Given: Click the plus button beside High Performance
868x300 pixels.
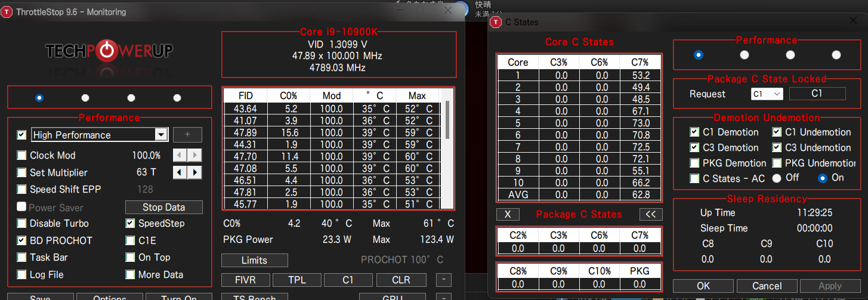Looking at the screenshot, I should (187, 135).
